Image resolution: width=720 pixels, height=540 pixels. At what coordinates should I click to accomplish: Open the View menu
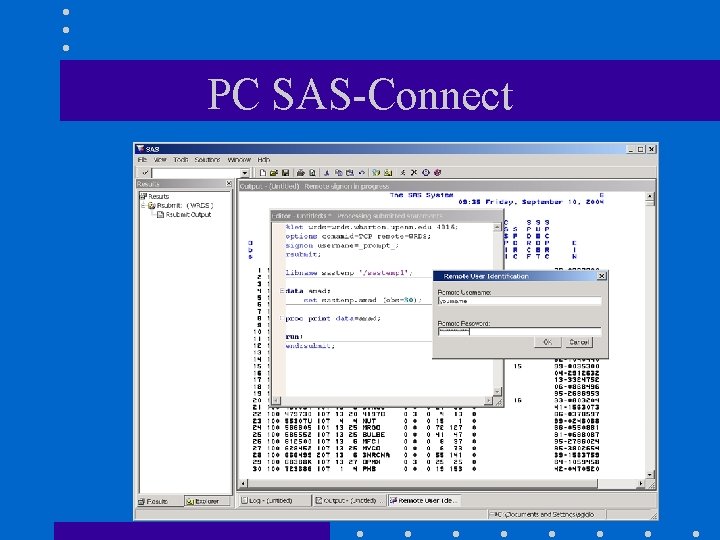[x=160, y=160]
